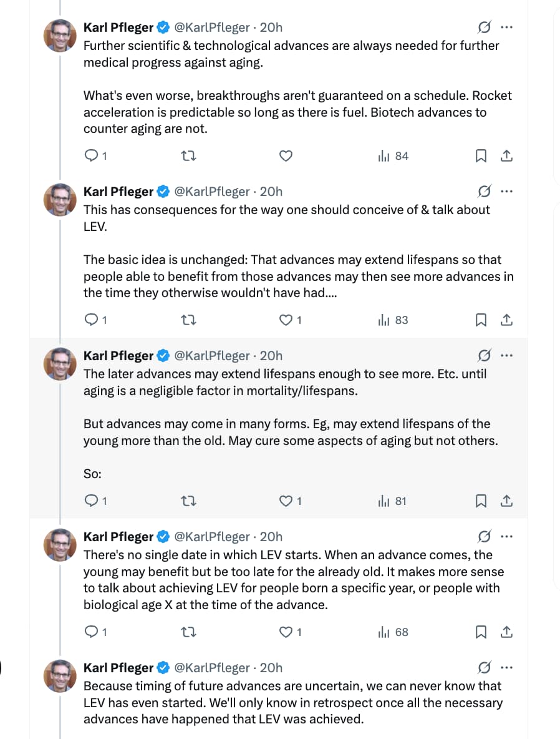The height and width of the screenshot is (739, 560).
Task: Bookmark the tweet with 81 views
Action: [481, 501]
